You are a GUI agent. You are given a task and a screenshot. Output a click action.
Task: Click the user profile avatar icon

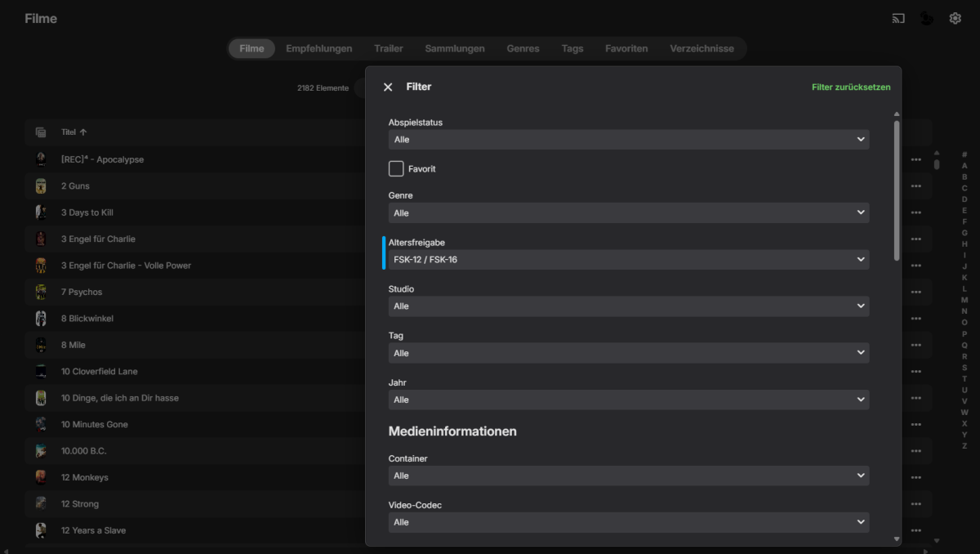927,18
